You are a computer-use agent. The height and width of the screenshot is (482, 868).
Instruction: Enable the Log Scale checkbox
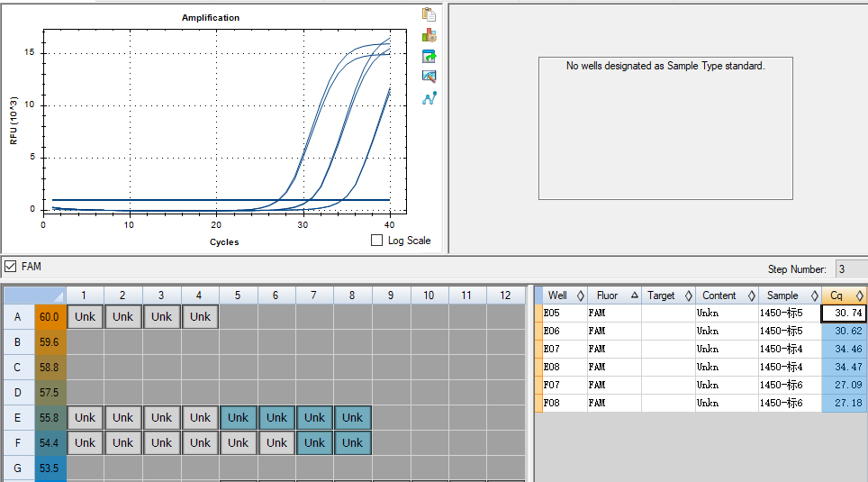click(x=377, y=241)
